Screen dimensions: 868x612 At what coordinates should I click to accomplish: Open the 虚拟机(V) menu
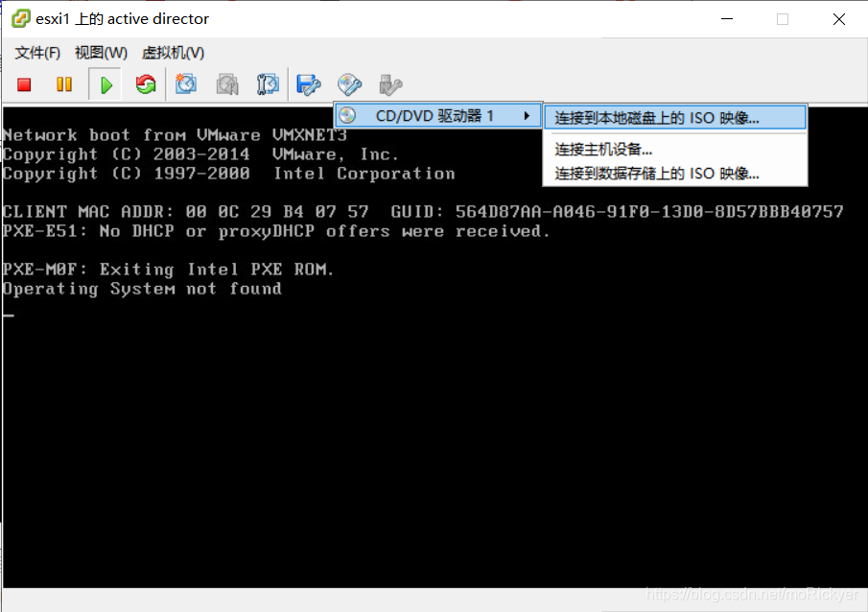point(173,53)
